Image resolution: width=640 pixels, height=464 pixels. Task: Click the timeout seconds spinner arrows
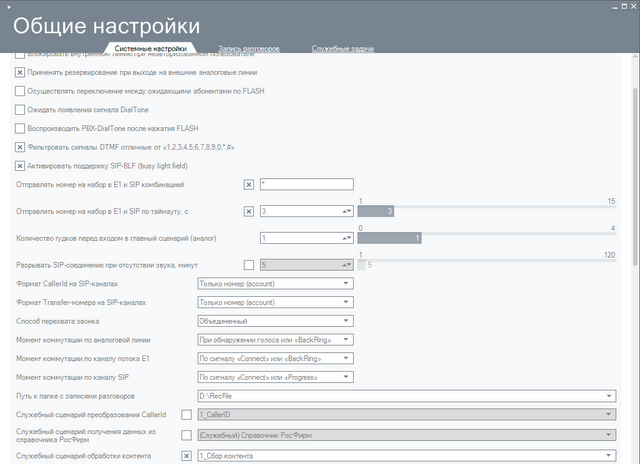[x=346, y=211]
